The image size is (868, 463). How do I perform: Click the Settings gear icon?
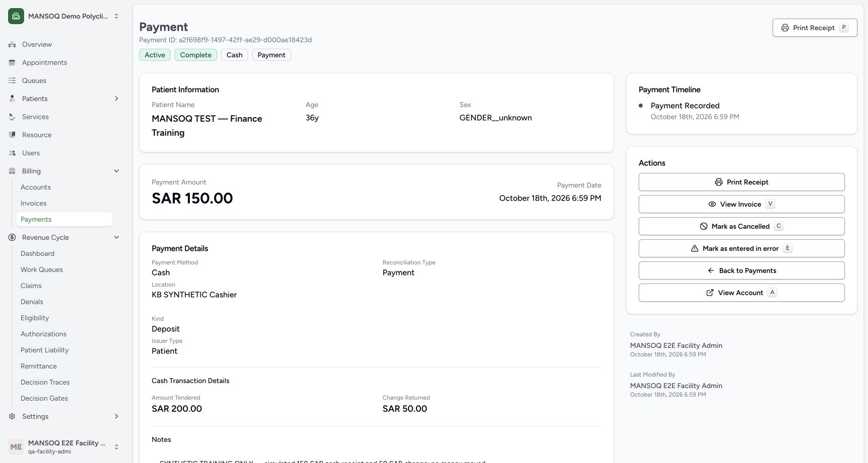tap(12, 416)
